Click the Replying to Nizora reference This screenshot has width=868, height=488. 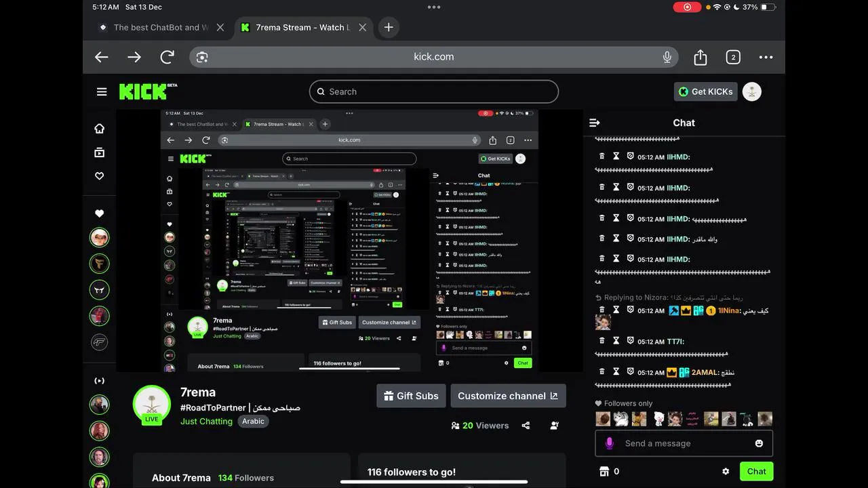pyautogui.click(x=669, y=297)
